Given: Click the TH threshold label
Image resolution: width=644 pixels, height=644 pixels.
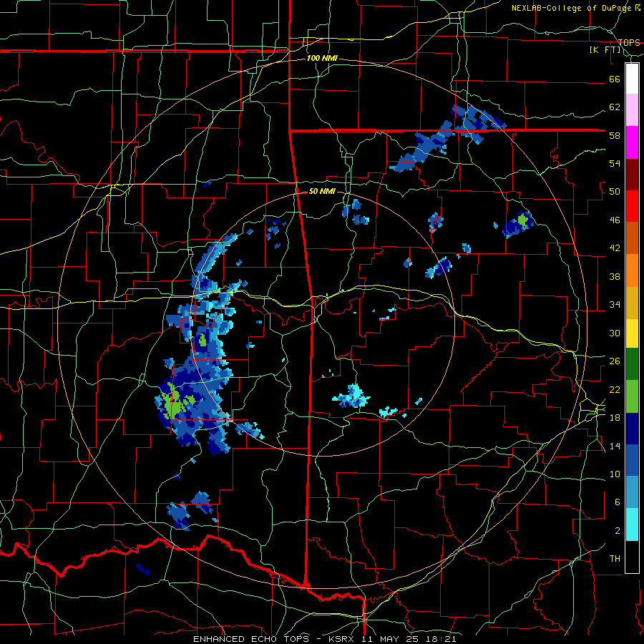Looking at the screenshot, I should point(615,559).
